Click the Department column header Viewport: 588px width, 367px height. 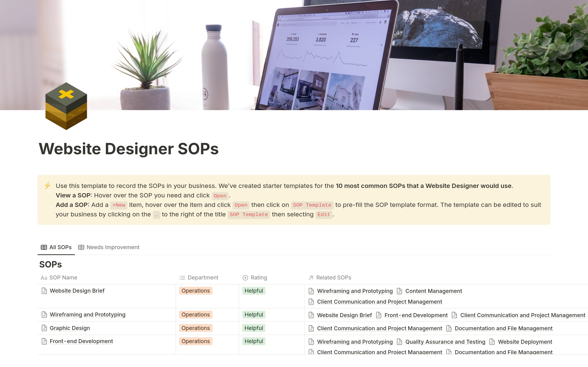(x=202, y=278)
